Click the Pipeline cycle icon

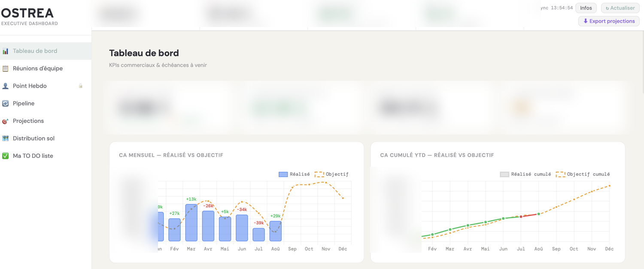[5, 104]
